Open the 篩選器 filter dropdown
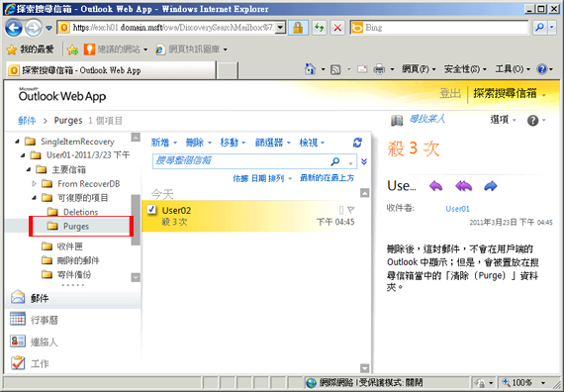This screenshot has width=564, height=392. point(273,143)
